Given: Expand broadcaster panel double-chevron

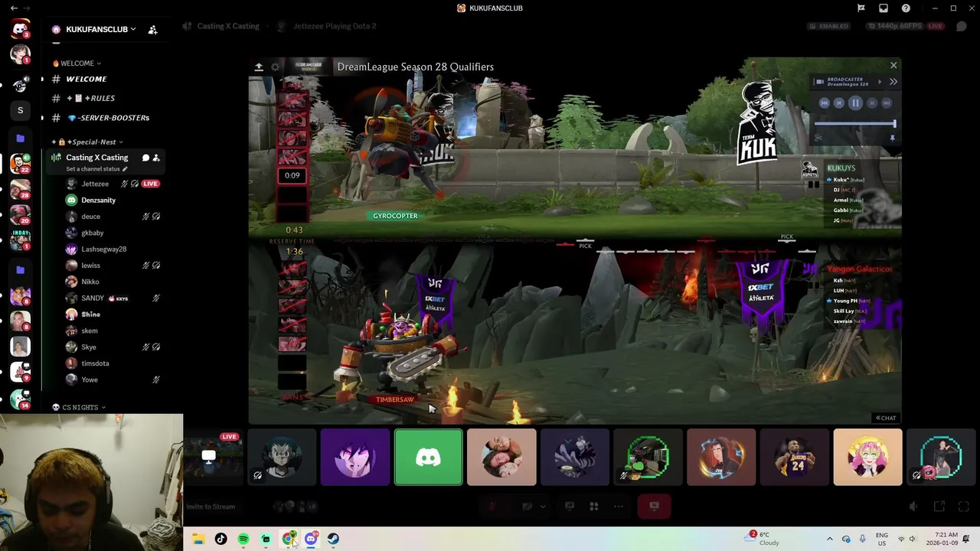Looking at the screenshot, I should (x=893, y=82).
